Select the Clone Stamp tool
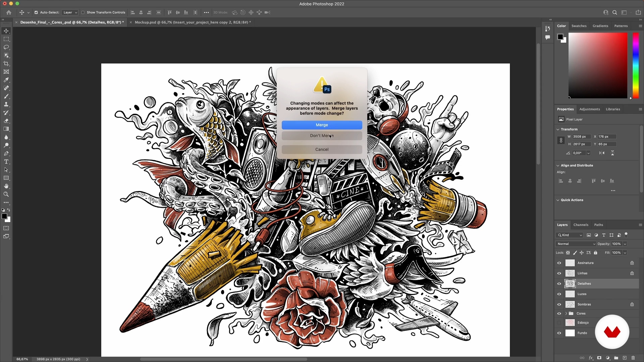Screen dimensions: 644x362 click(x=6, y=104)
